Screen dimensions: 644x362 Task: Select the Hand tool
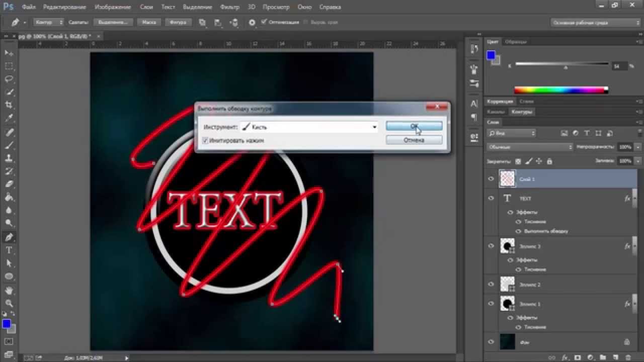coord(9,291)
